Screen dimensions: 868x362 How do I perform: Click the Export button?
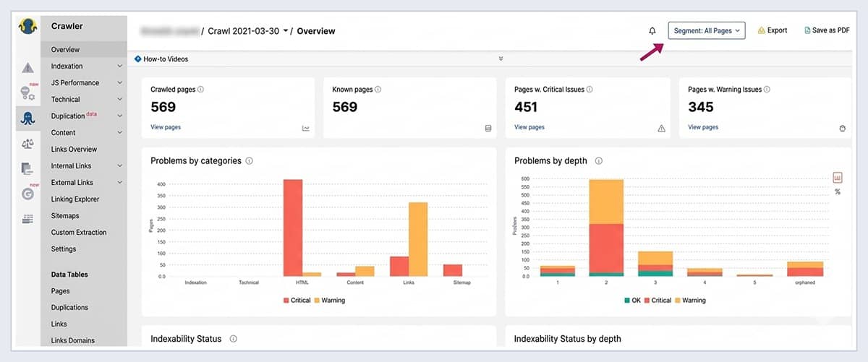772,31
